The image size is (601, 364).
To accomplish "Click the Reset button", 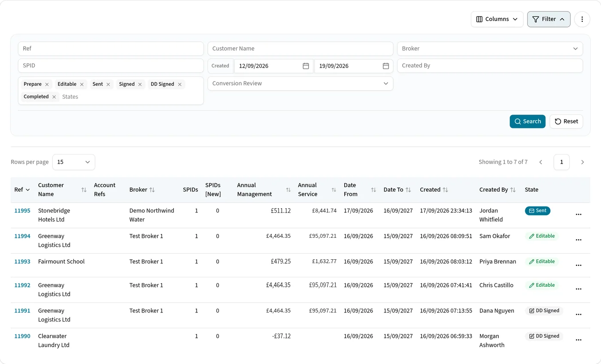I will [x=566, y=121].
